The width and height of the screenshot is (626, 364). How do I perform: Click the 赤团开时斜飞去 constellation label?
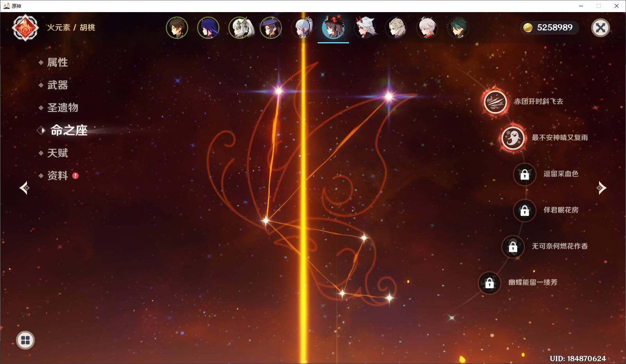[538, 102]
